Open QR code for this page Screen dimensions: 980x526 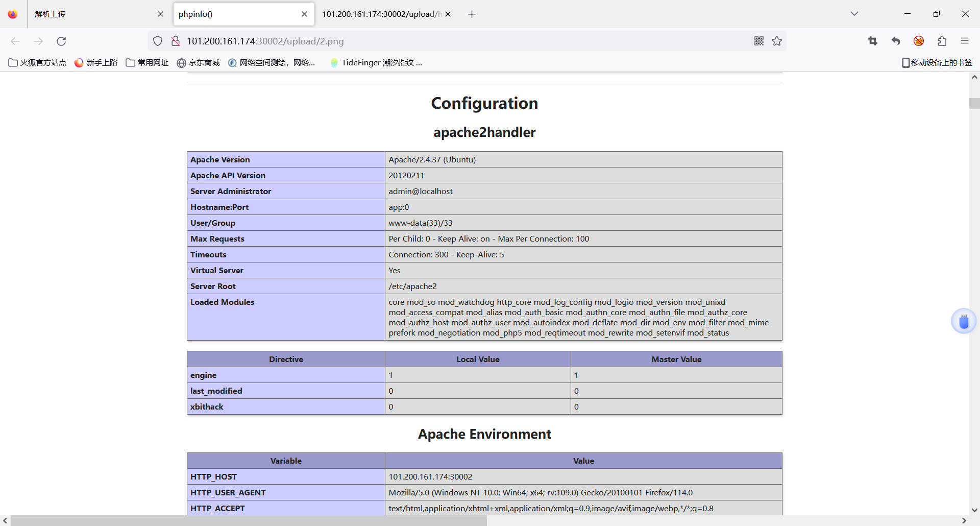pyautogui.click(x=759, y=41)
